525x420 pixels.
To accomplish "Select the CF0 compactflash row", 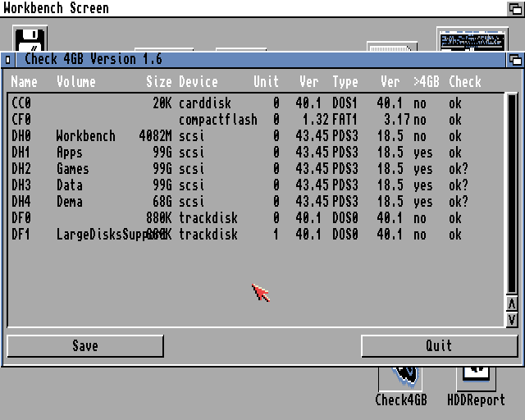I will coord(246,120).
